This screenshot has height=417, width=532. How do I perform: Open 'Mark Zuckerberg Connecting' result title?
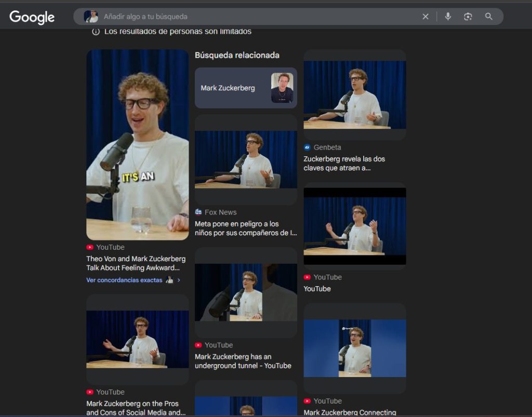click(x=350, y=412)
